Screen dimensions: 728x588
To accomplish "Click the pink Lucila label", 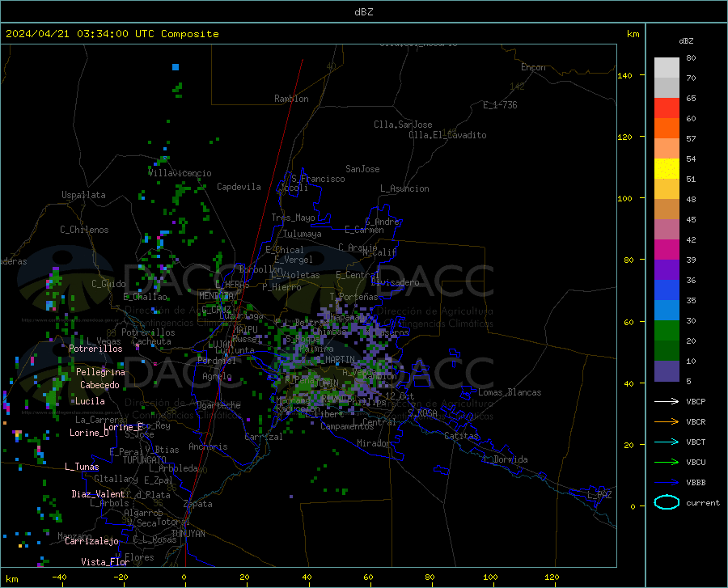I will 90,401.
